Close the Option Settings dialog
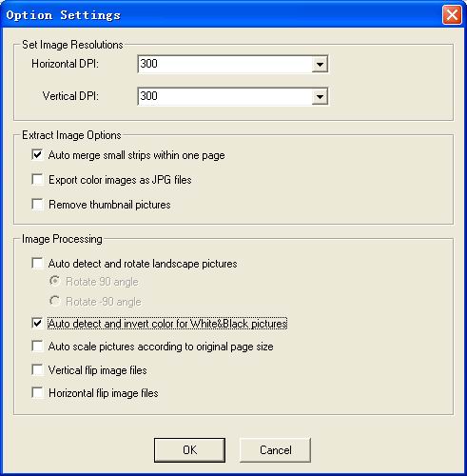467x476 pixels. (x=452, y=15)
